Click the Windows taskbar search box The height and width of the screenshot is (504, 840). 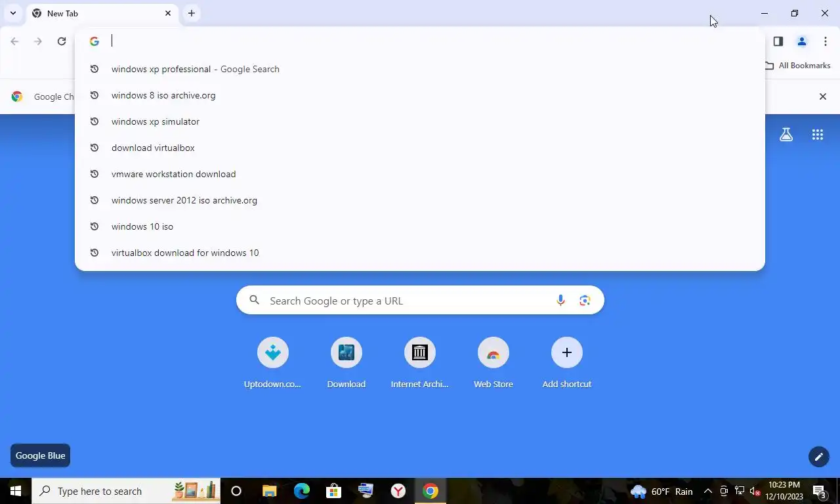coord(125,491)
